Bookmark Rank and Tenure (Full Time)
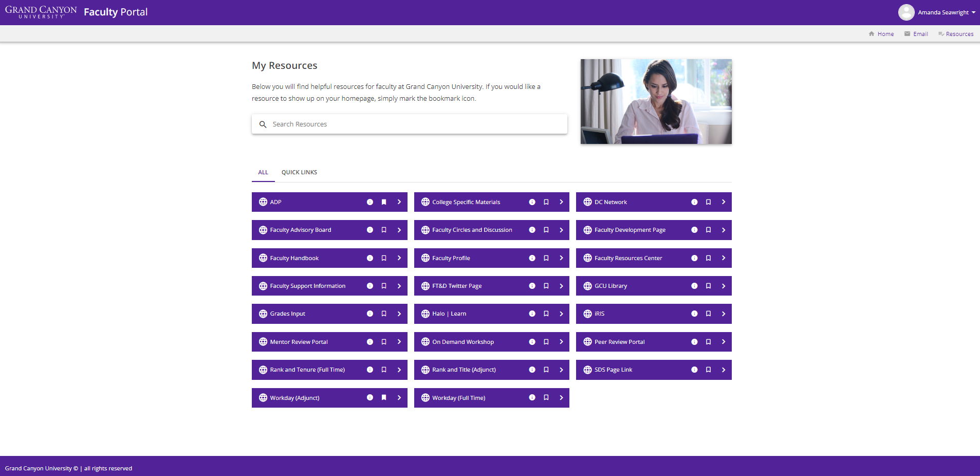This screenshot has width=980, height=476. tap(384, 370)
